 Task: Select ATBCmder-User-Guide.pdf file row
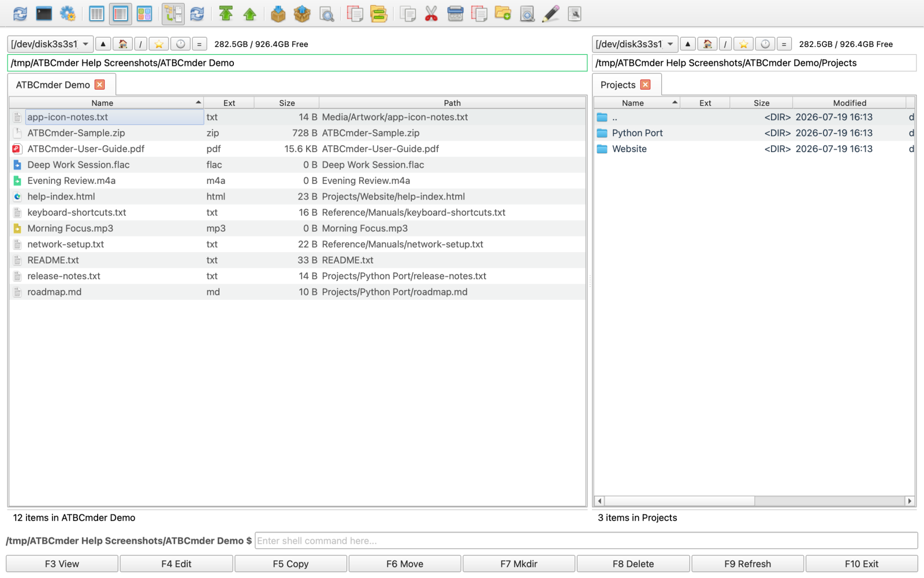click(297, 149)
